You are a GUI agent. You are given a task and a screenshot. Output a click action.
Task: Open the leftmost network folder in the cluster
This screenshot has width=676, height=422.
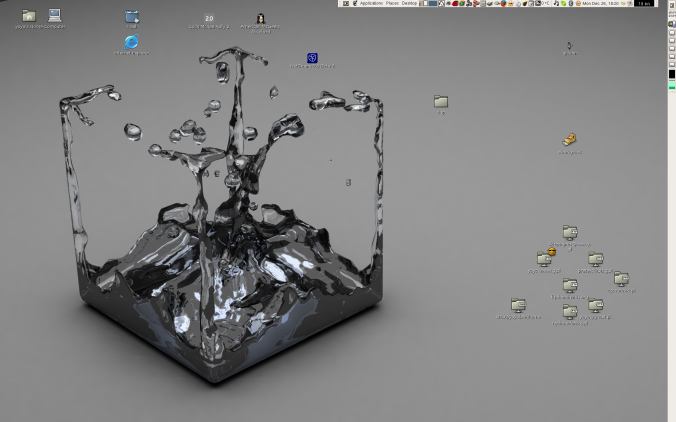[518, 305]
